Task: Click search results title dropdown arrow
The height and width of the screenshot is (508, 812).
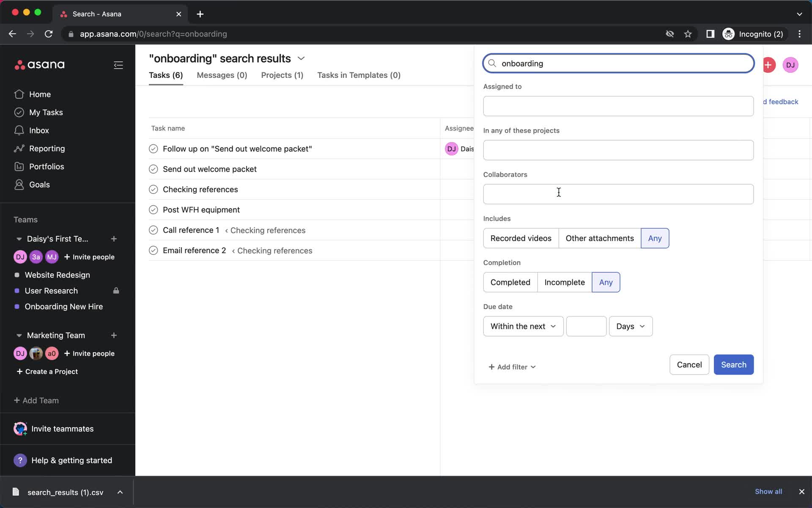Action: (301, 58)
